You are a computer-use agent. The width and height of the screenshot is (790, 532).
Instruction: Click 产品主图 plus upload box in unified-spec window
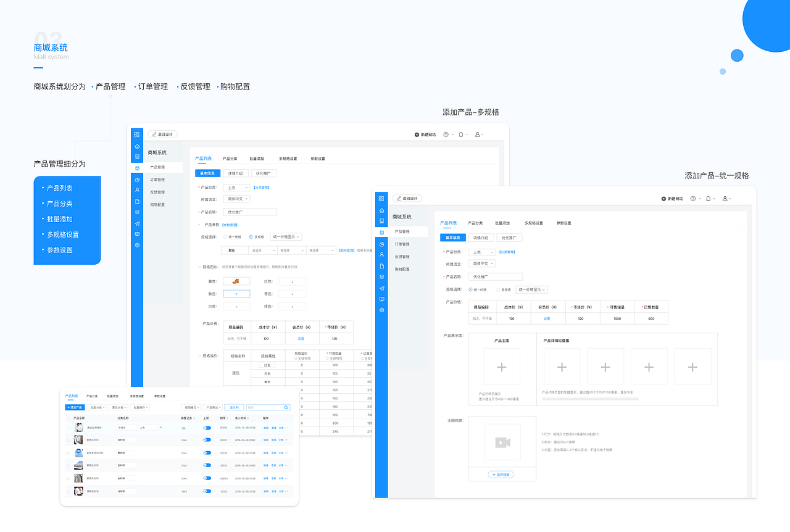click(x=502, y=367)
